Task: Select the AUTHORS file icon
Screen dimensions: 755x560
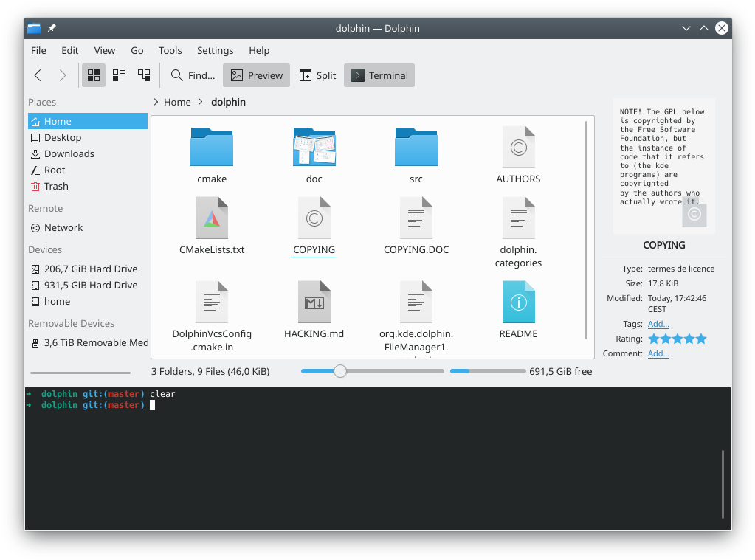Action: coord(519,147)
